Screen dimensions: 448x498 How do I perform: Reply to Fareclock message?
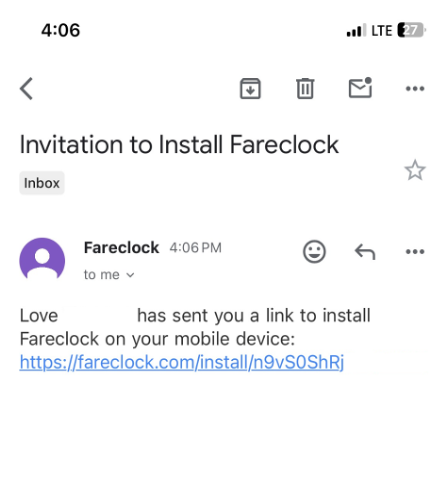pos(365,251)
